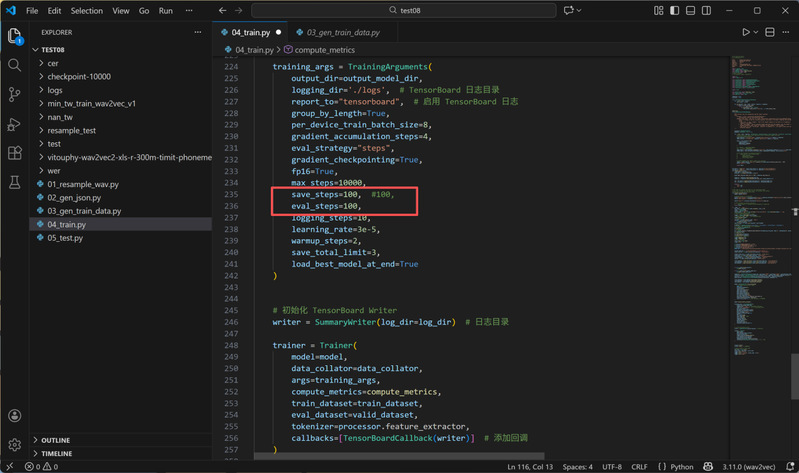
Task: Open the Testing flask icon view
Action: coord(14,183)
